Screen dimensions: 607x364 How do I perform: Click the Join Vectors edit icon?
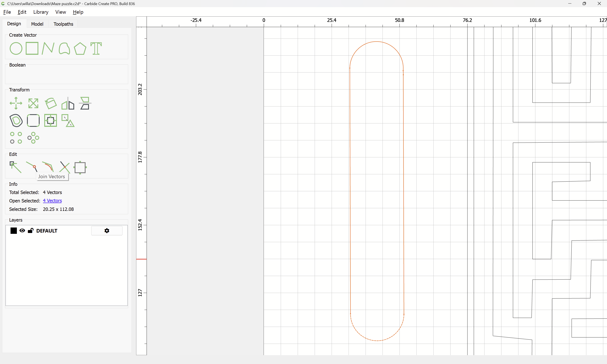click(x=32, y=167)
